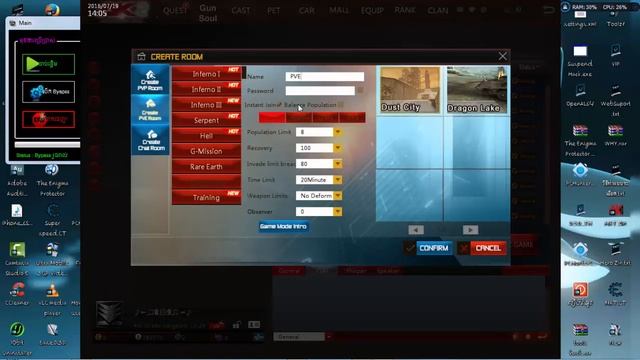Select Create PVP Room in sidebar

[x=150, y=80]
